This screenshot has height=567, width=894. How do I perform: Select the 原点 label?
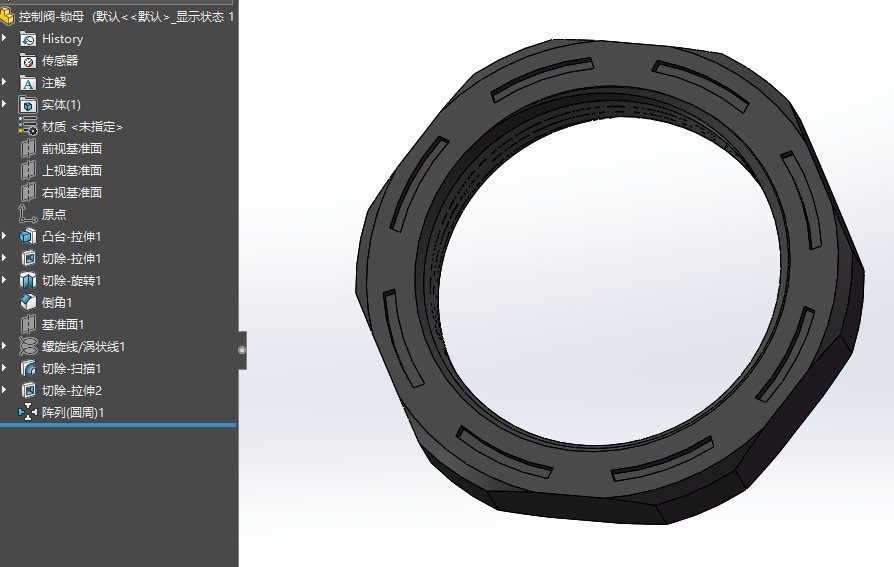click(x=54, y=214)
